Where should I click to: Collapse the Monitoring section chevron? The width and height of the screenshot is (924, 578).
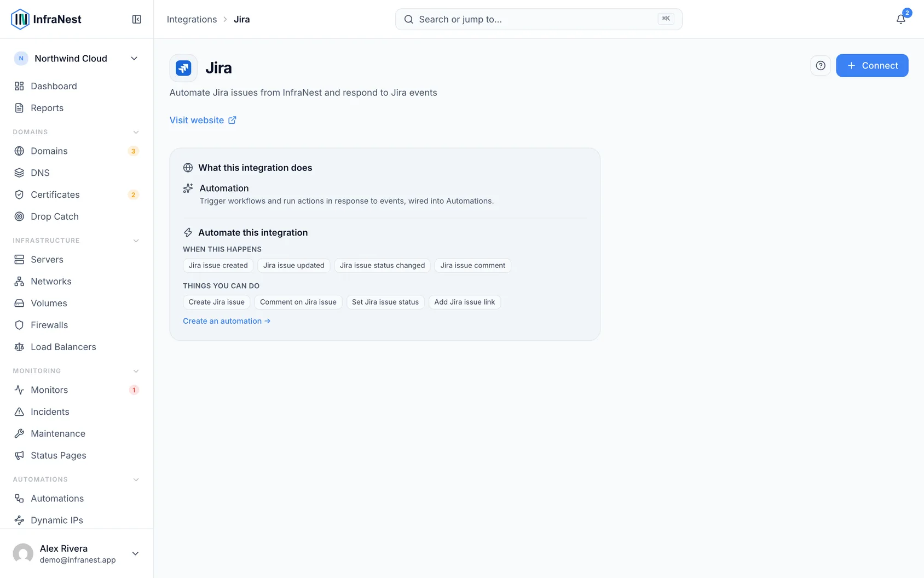click(x=136, y=371)
